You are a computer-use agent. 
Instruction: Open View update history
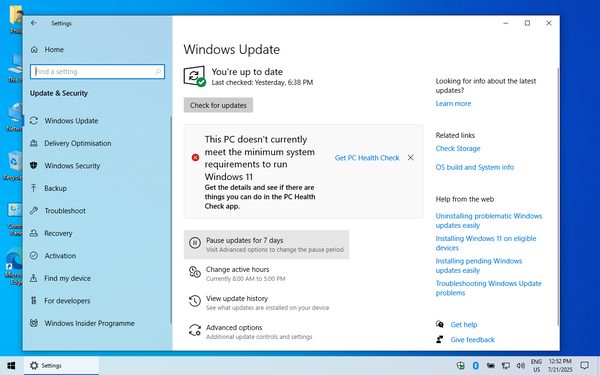click(266, 303)
